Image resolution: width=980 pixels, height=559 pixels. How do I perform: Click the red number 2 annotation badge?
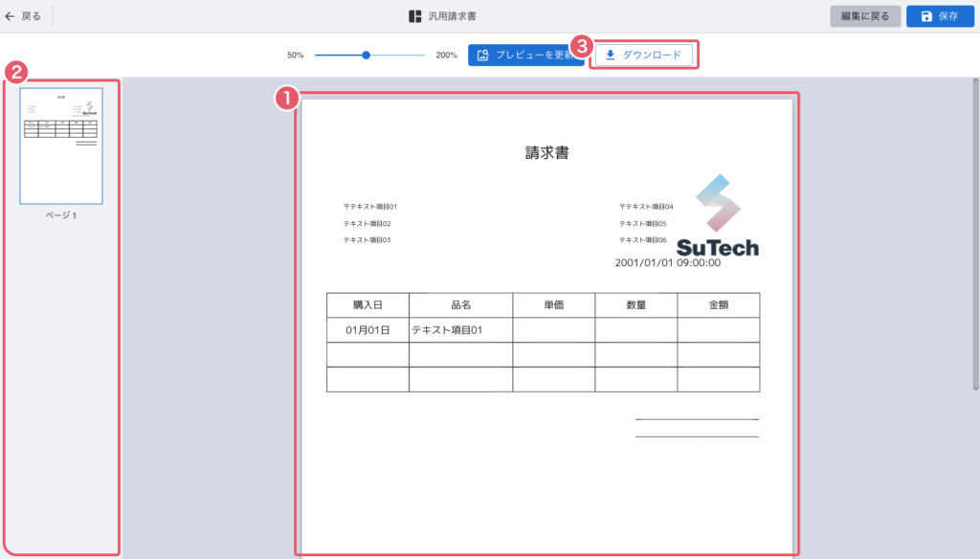(x=14, y=72)
